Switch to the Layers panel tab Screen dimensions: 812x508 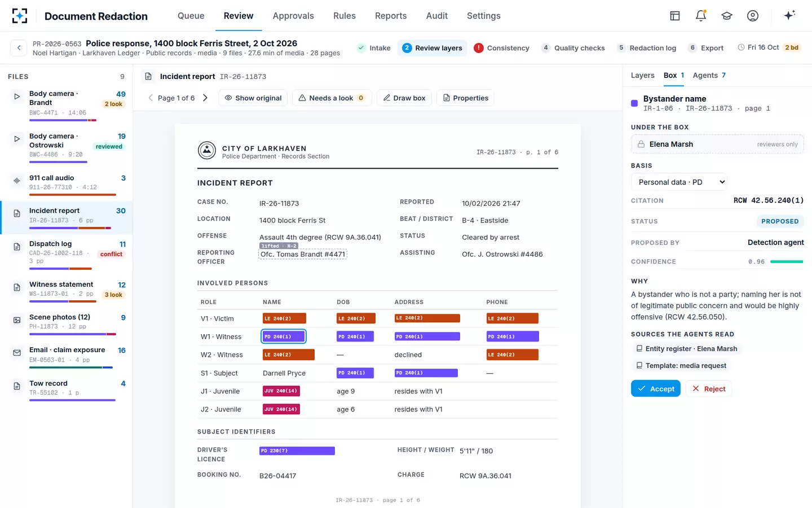point(643,75)
